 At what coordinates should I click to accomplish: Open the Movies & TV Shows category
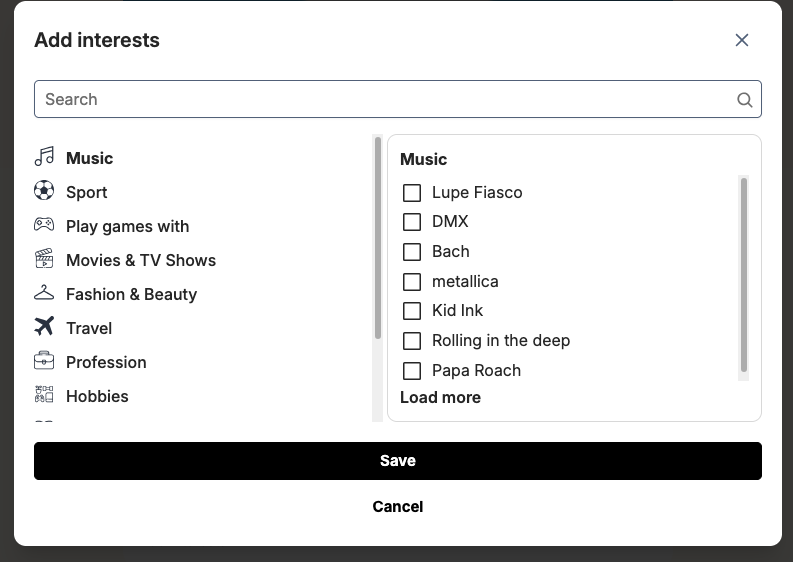click(141, 260)
